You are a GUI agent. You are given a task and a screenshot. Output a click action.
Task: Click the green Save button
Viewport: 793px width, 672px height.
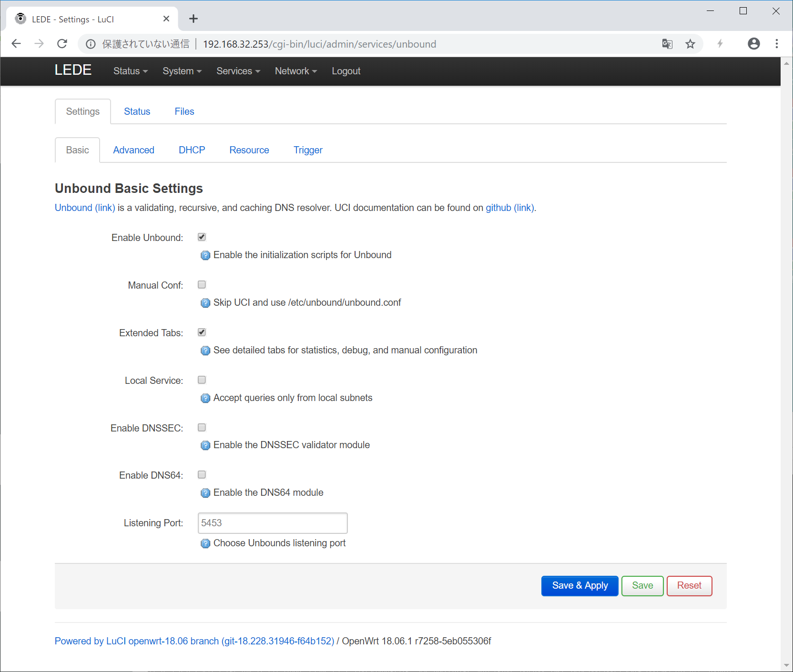coord(642,586)
